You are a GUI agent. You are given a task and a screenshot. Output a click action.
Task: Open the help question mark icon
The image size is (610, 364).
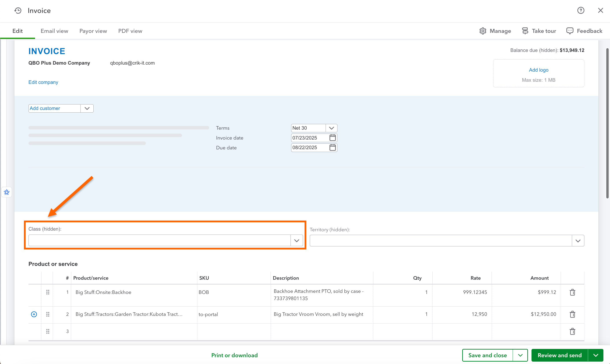click(x=581, y=11)
